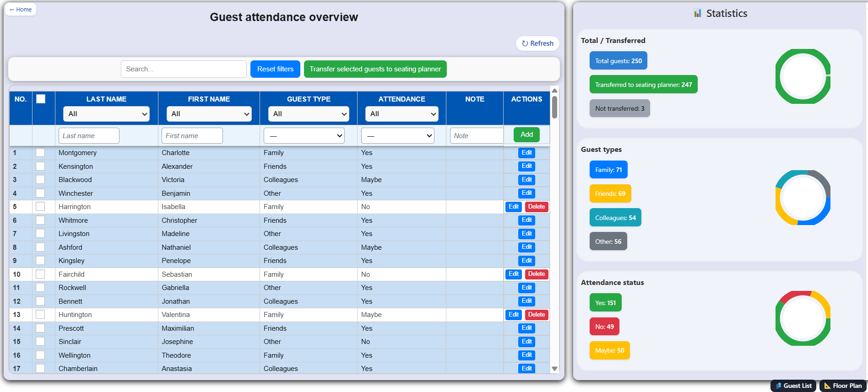Open the new guest type dropdown
The height and width of the screenshot is (392, 868).
[x=304, y=135]
